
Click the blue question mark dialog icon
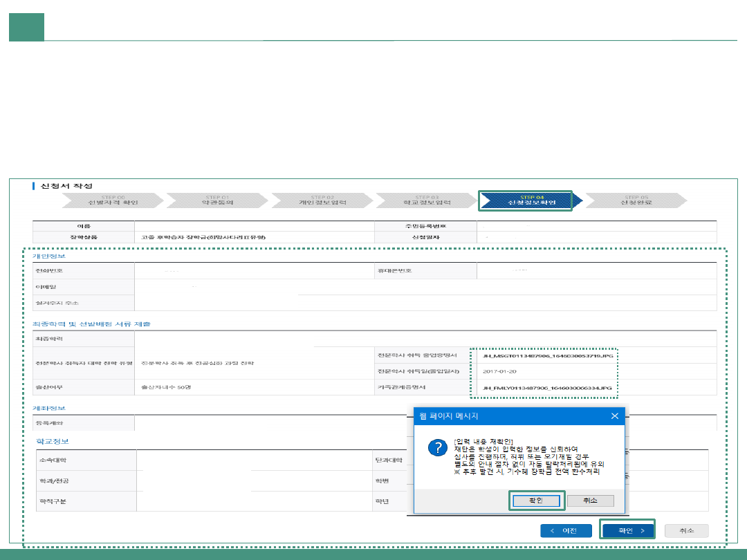[436, 448]
